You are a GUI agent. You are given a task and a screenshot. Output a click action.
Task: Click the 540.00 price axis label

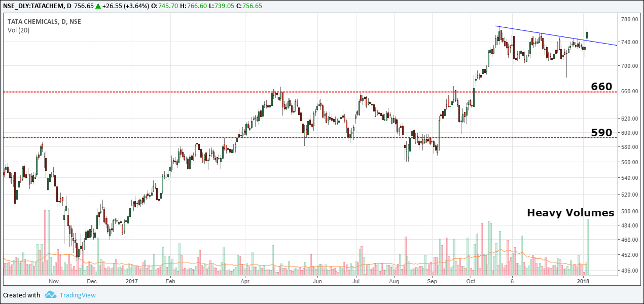pos(630,178)
